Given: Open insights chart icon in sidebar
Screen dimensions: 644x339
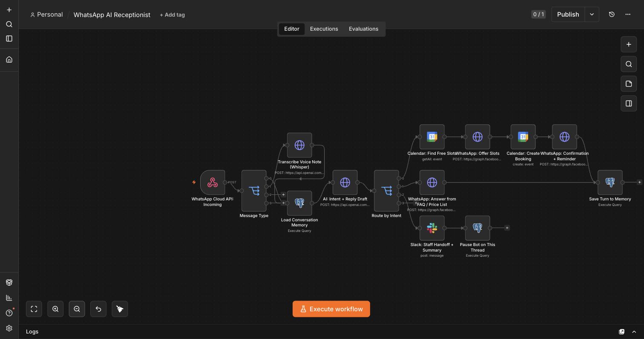Looking at the screenshot, I should tap(9, 298).
